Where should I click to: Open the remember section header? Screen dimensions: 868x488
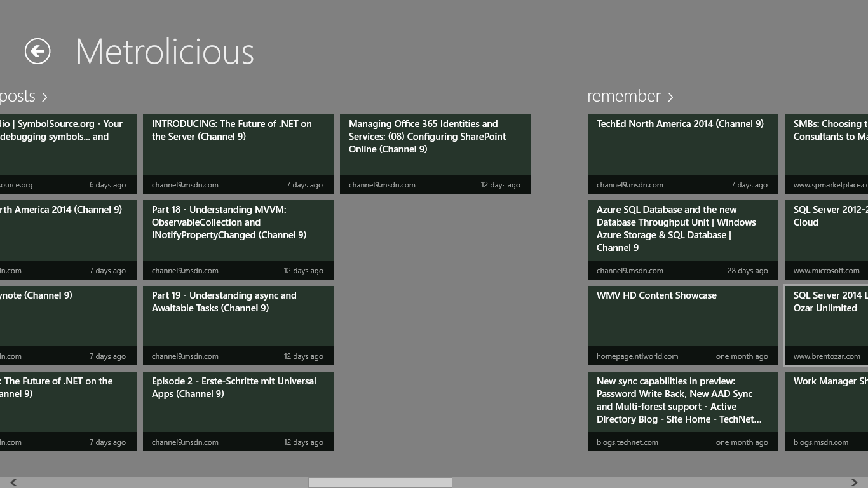630,96
